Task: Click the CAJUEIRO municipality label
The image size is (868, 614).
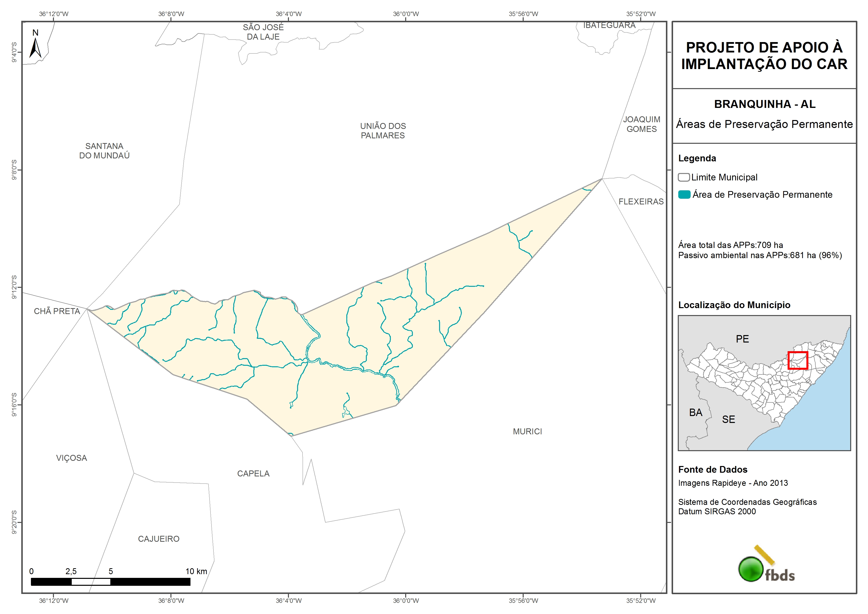Action: point(159,539)
